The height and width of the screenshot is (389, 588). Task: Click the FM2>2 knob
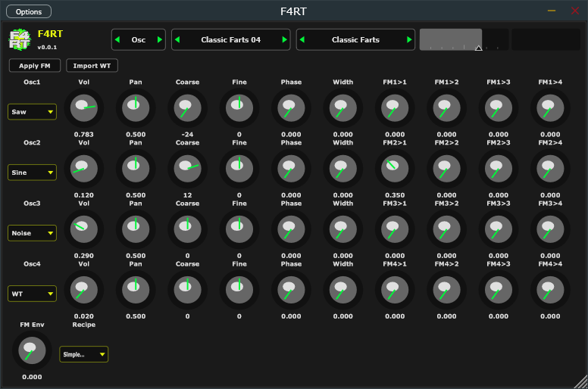tap(446, 169)
